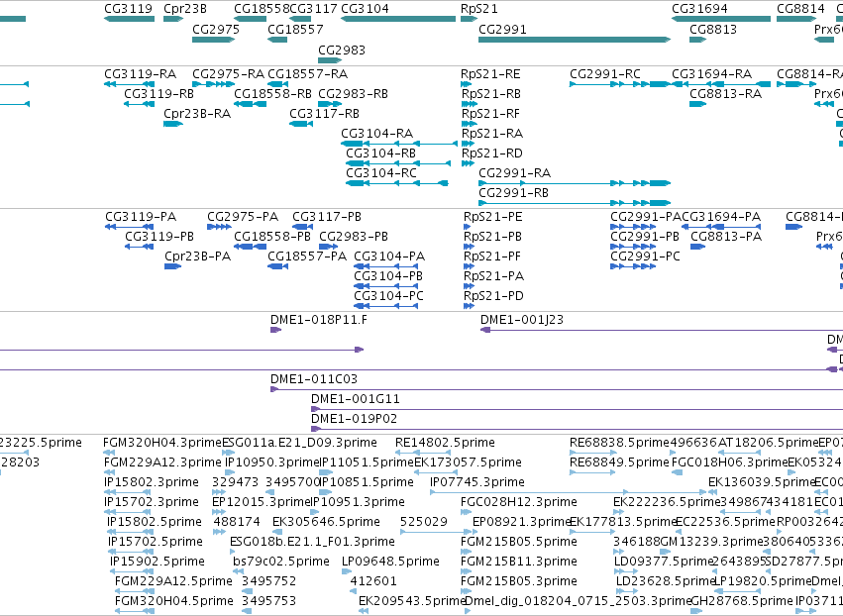
Task: Select BAC clone DME1-019P02
Action: pyautogui.click(x=354, y=419)
